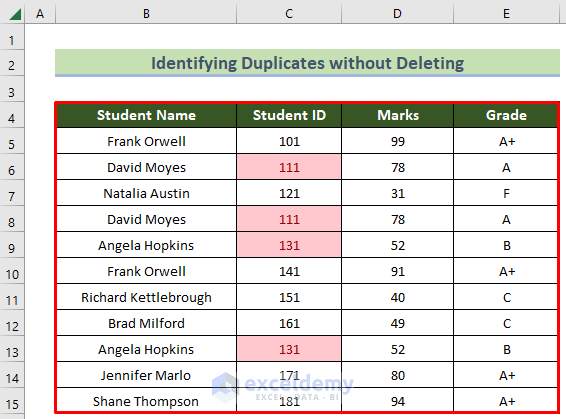The width and height of the screenshot is (566, 419).
Task: Click the cell with marks 99
Action: (397, 141)
